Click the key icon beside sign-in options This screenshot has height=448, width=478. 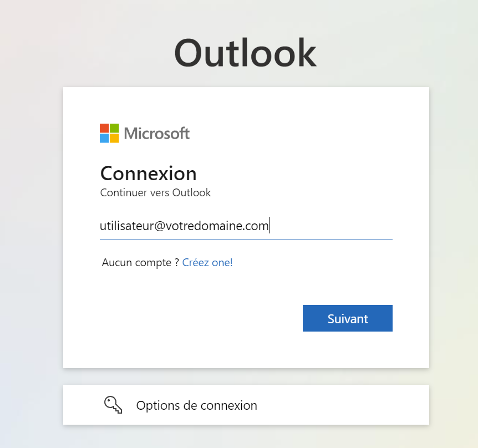click(x=113, y=405)
